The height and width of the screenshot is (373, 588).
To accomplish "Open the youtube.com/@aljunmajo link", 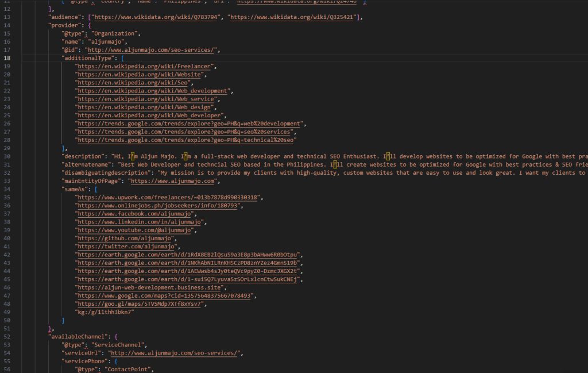I will point(134,230).
